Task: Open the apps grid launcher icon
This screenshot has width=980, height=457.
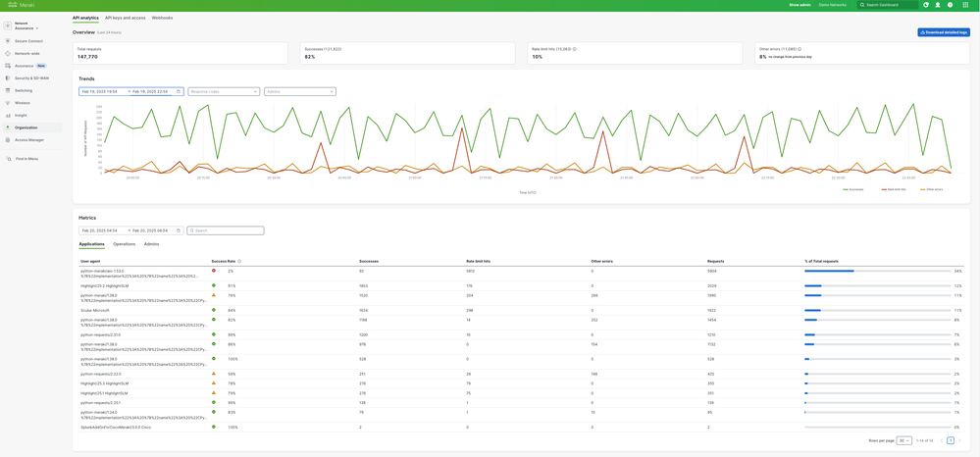Action: pos(965,5)
